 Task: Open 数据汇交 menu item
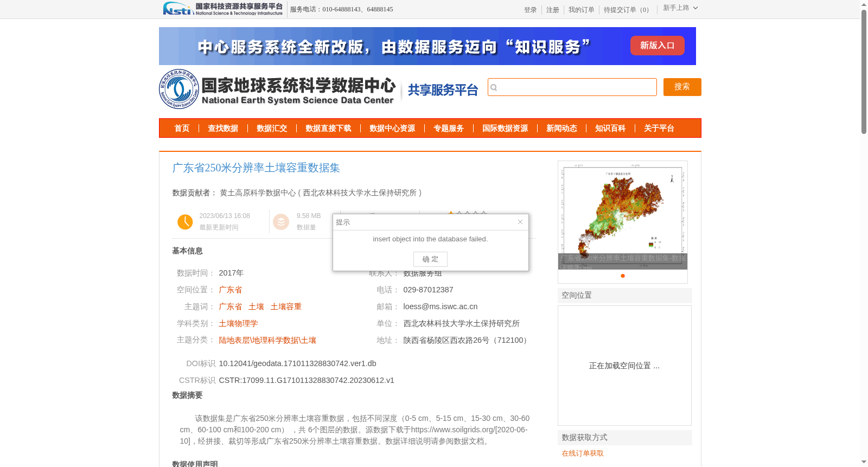[x=272, y=129]
